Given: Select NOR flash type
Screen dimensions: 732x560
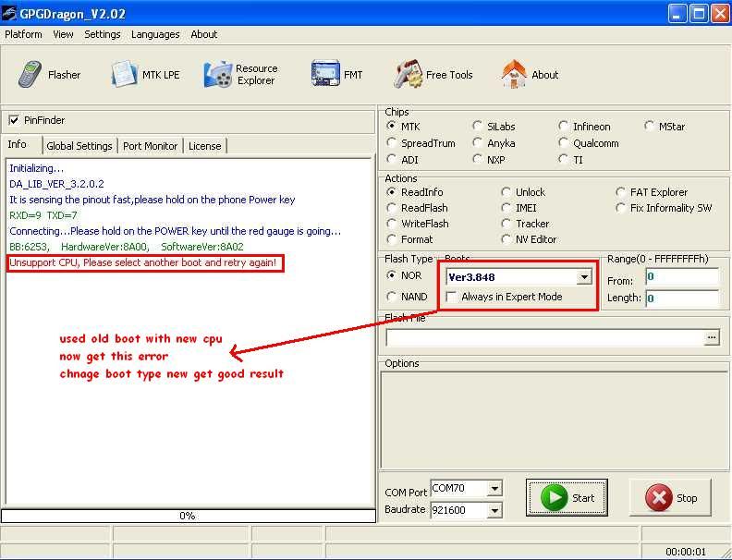Looking at the screenshot, I should 391,275.
